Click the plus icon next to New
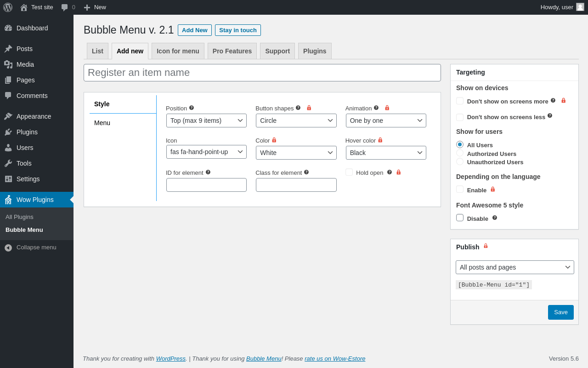The height and width of the screenshot is (368, 588). point(87,7)
